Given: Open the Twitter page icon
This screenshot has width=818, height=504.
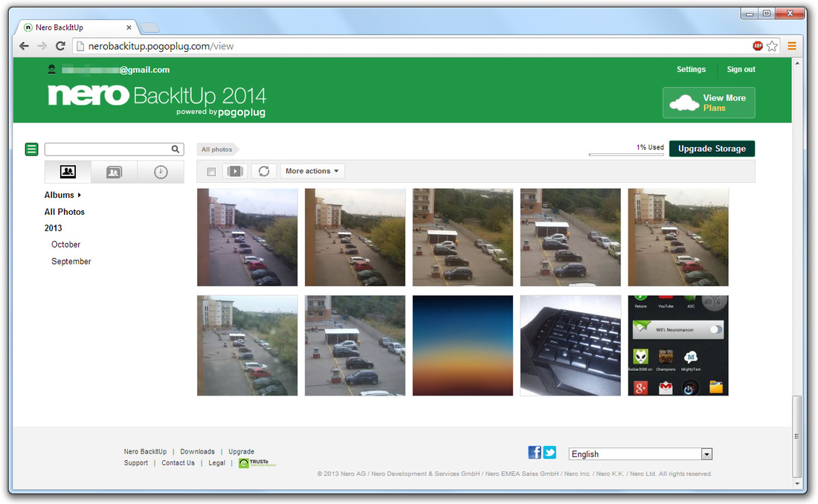Looking at the screenshot, I should tap(550, 453).
